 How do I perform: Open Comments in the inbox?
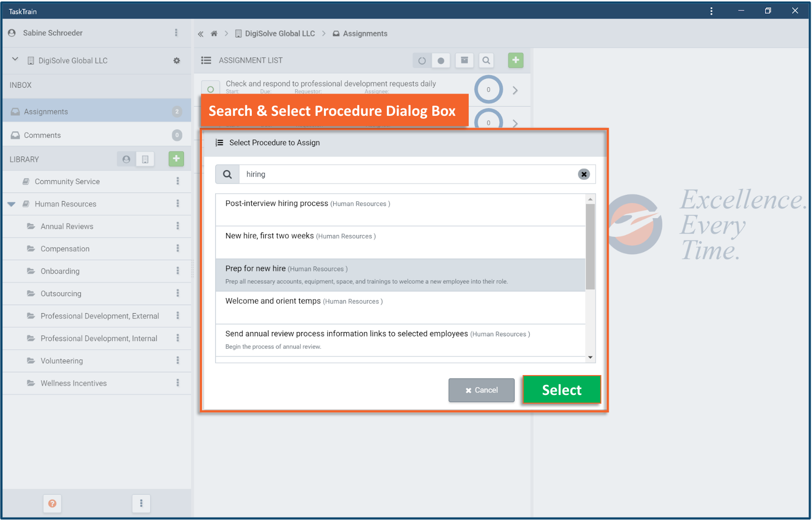point(43,135)
